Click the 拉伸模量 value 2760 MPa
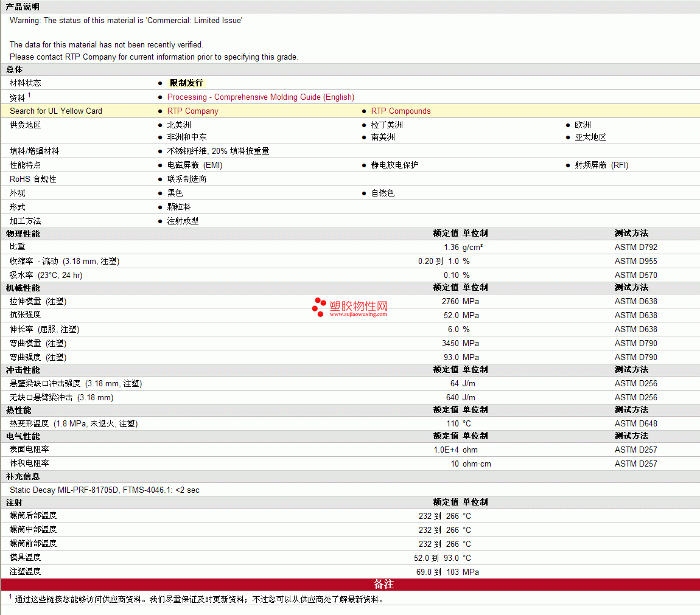 460,301
